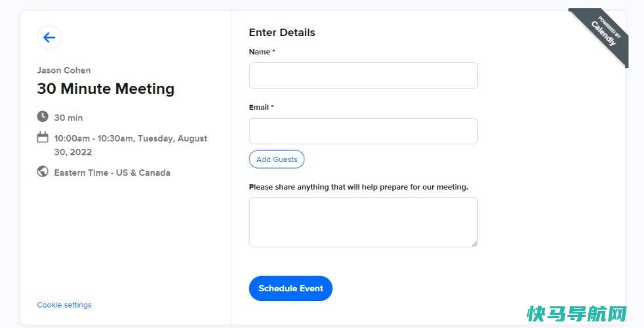Click the 30 Minute Meeting title
This screenshot has height=328, width=644.
pos(106,89)
